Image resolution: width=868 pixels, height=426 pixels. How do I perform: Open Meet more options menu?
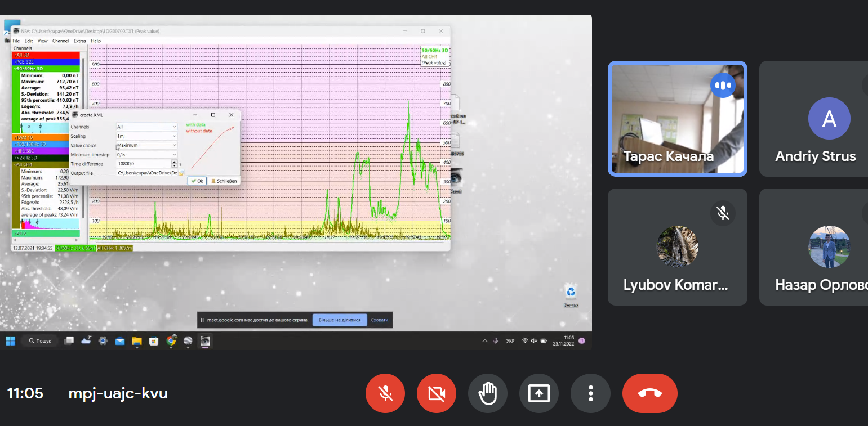tap(590, 393)
